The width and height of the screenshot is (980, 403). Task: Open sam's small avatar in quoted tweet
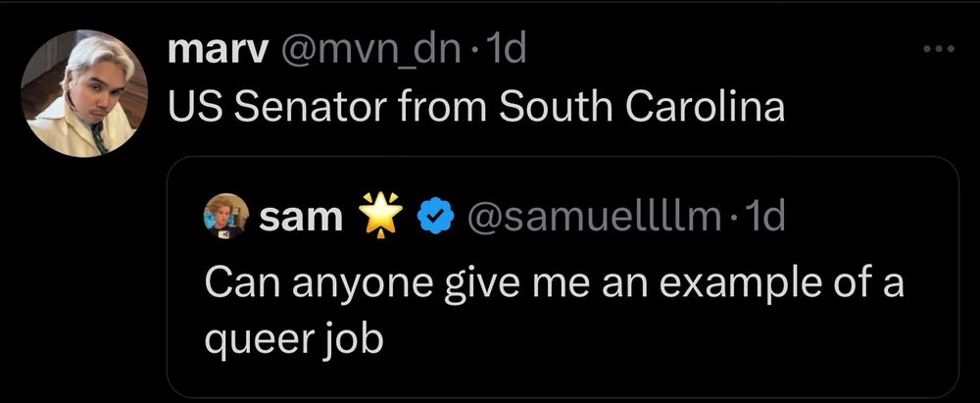224,217
